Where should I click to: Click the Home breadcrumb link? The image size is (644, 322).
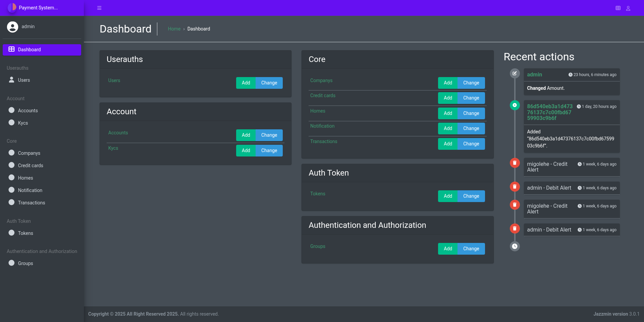(174, 29)
